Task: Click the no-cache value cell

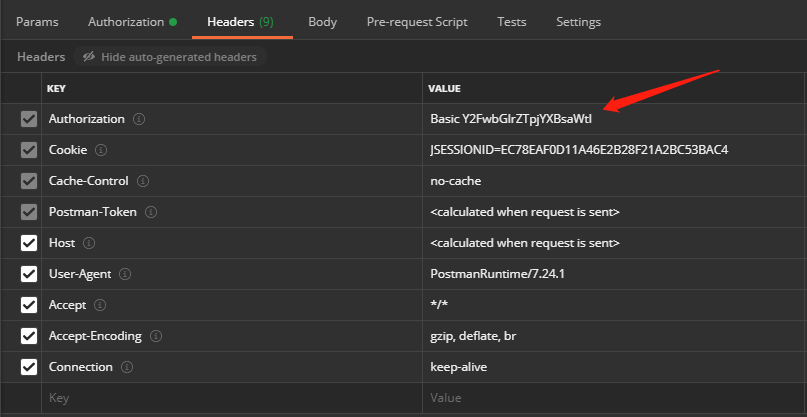Action: point(613,181)
